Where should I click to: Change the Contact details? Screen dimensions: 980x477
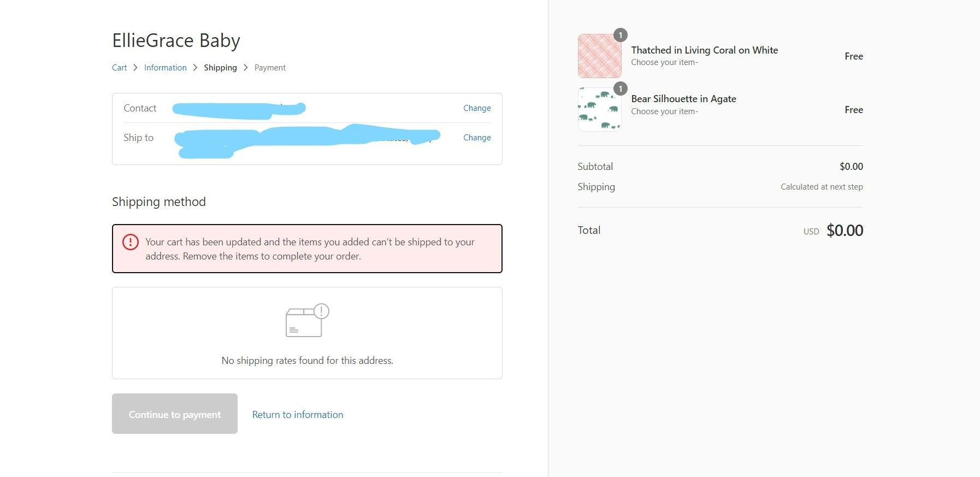477,108
